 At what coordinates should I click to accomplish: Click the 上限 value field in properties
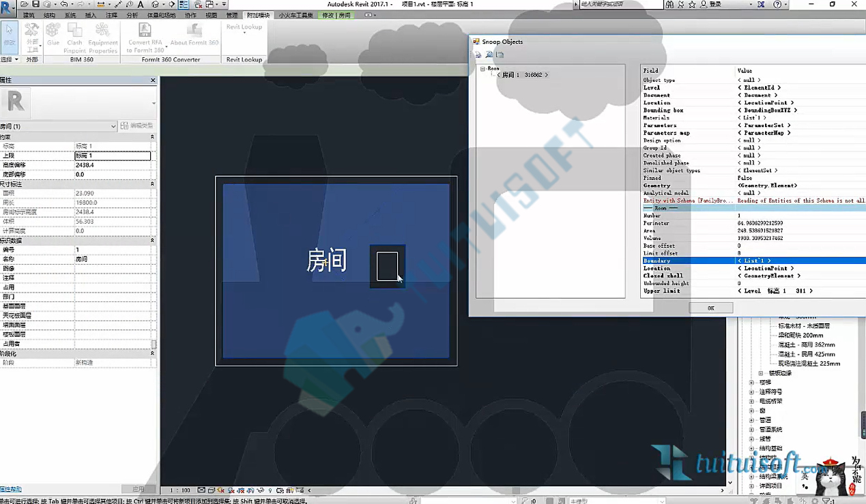point(113,155)
